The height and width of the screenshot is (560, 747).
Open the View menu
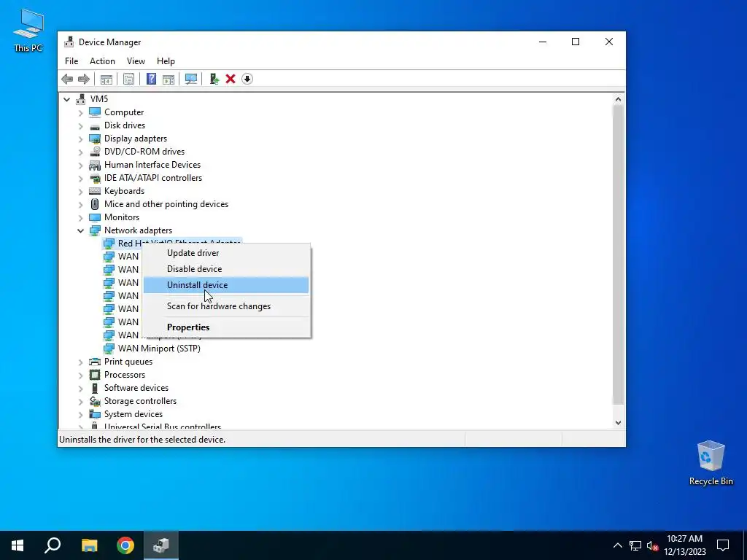click(x=136, y=61)
